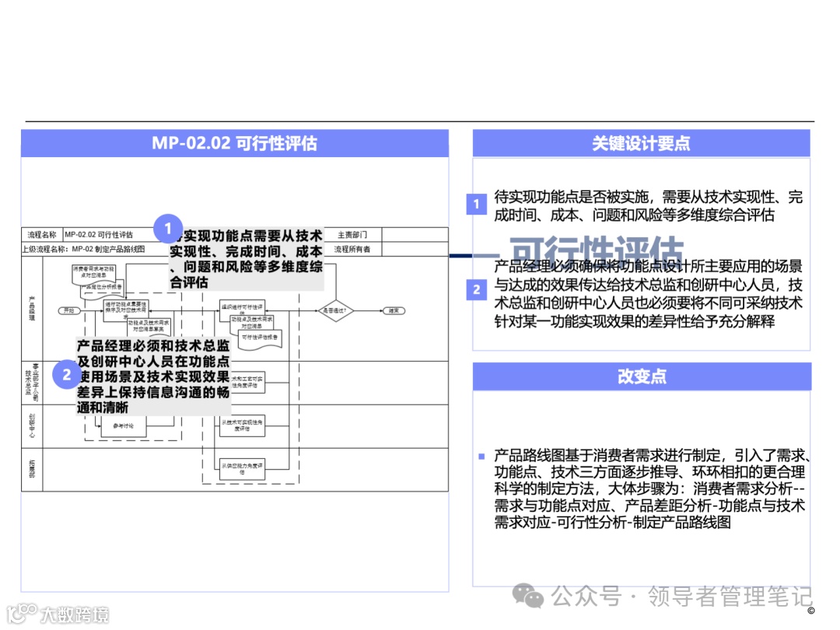Click the '参与讨论' process box
Screen dimensions: 840x630
click(x=123, y=426)
